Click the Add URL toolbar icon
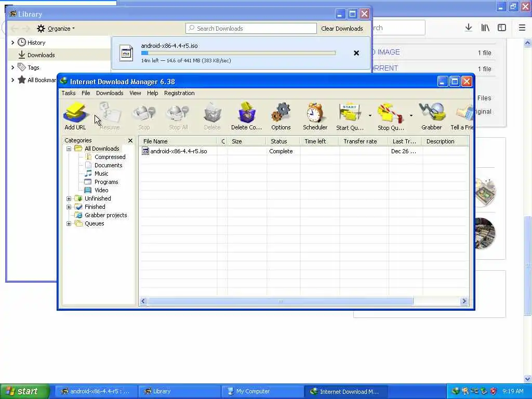Viewport: 532px width, 399px height. click(x=75, y=116)
